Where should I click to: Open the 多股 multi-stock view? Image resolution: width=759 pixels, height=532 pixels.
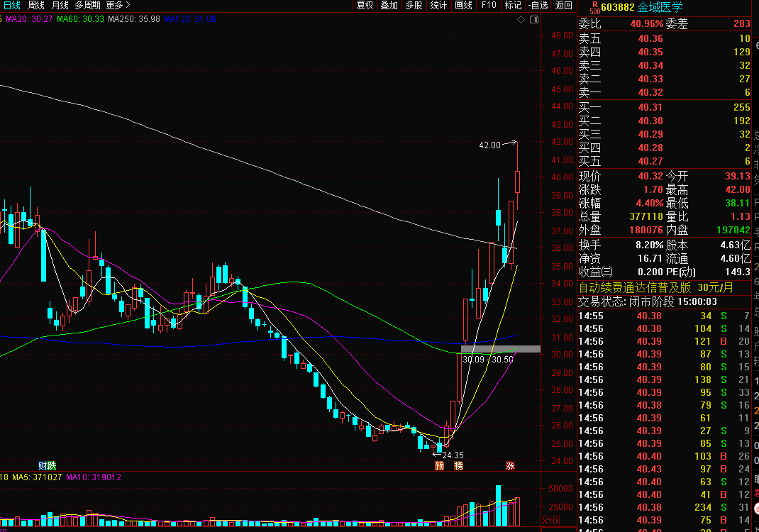tap(414, 6)
